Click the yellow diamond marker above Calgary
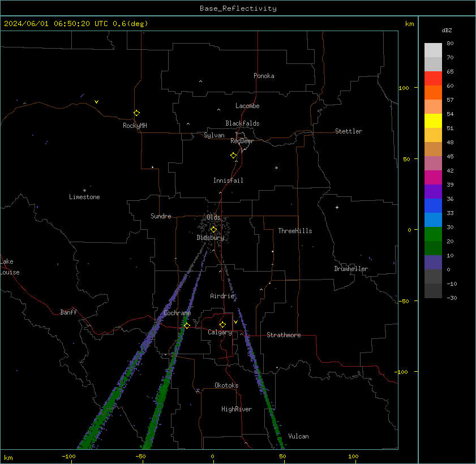The image size is (476, 464). pyautogui.click(x=222, y=325)
